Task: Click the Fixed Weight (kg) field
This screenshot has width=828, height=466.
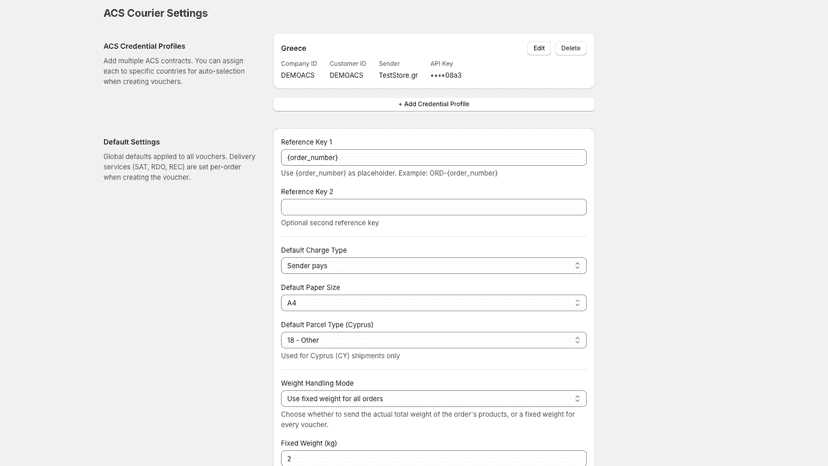Action: (434, 458)
